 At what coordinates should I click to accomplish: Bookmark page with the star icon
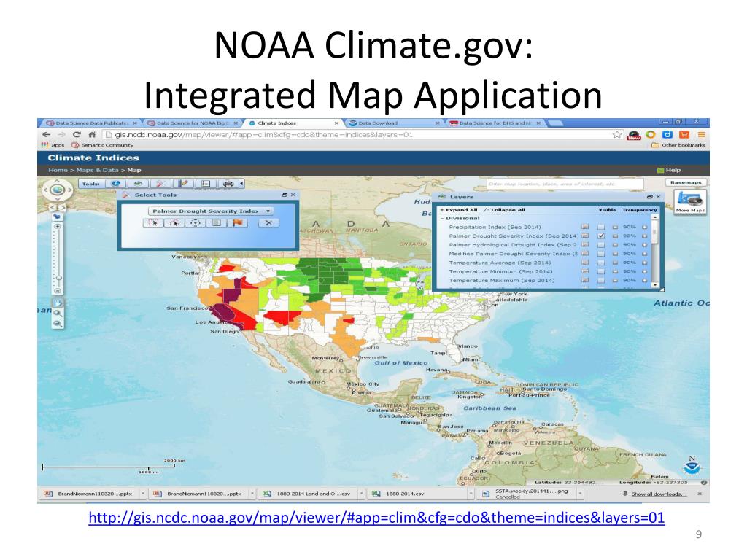tap(617, 135)
